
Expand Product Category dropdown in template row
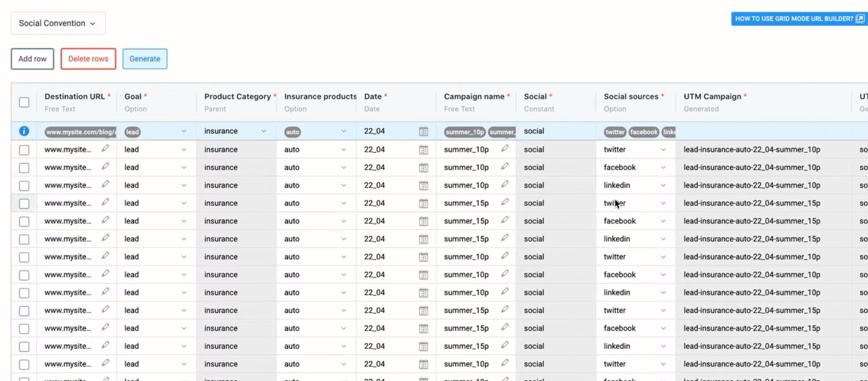pyautogui.click(x=264, y=131)
